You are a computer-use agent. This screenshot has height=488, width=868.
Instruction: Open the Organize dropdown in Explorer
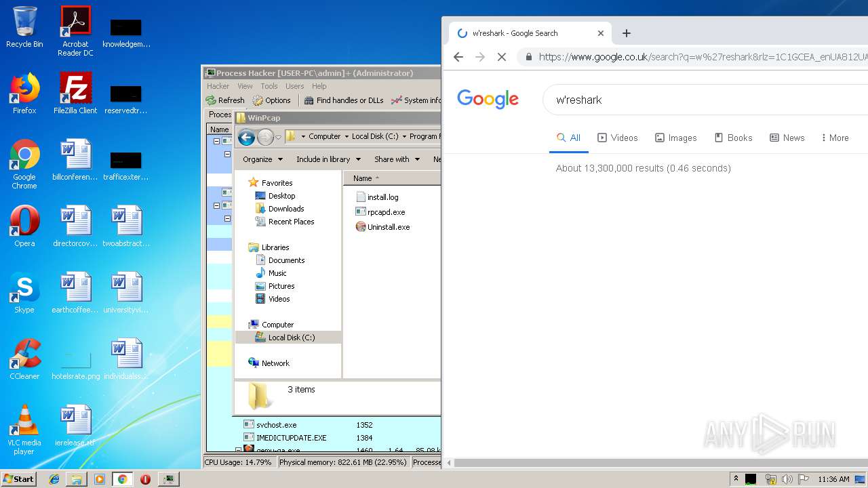click(x=262, y=159)
